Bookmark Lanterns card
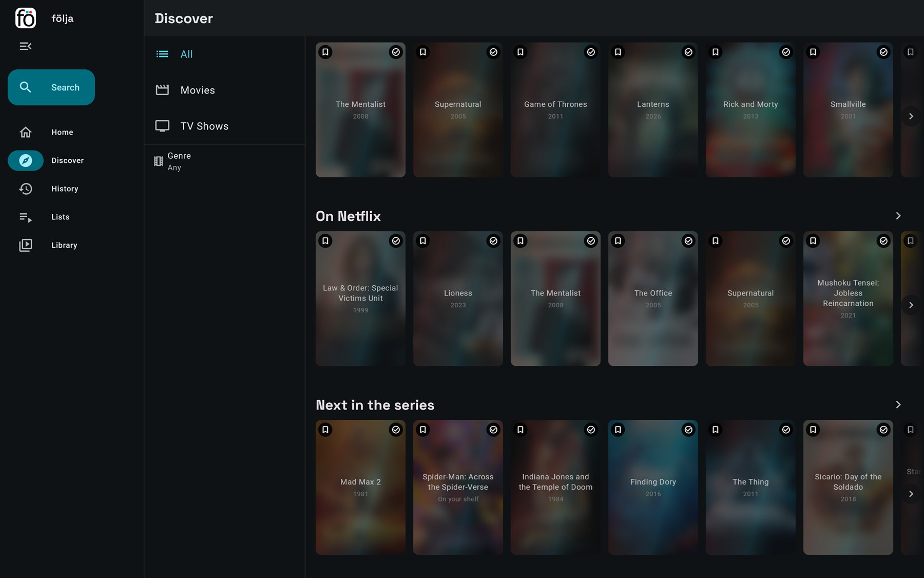This screenshot has height=578, width=924. [618, 52]
